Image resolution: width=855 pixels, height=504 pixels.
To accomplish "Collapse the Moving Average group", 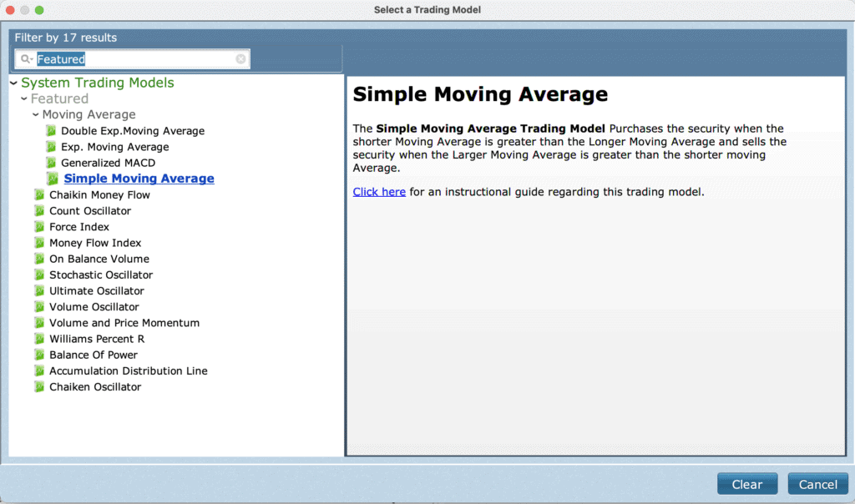I will [x=35, y=114].
